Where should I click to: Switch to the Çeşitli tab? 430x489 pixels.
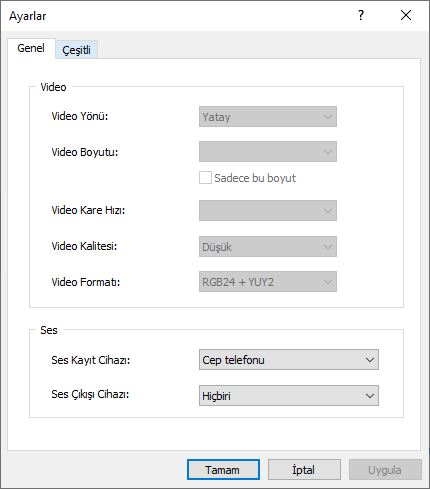click(76, 50)
